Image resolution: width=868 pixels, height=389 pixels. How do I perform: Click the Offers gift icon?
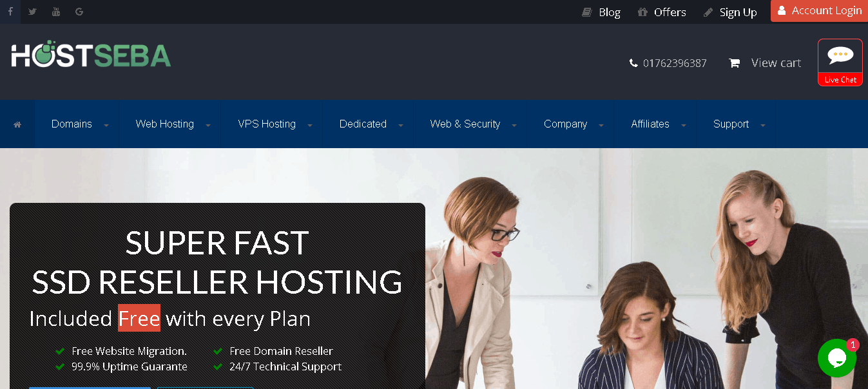coord(642,12)
